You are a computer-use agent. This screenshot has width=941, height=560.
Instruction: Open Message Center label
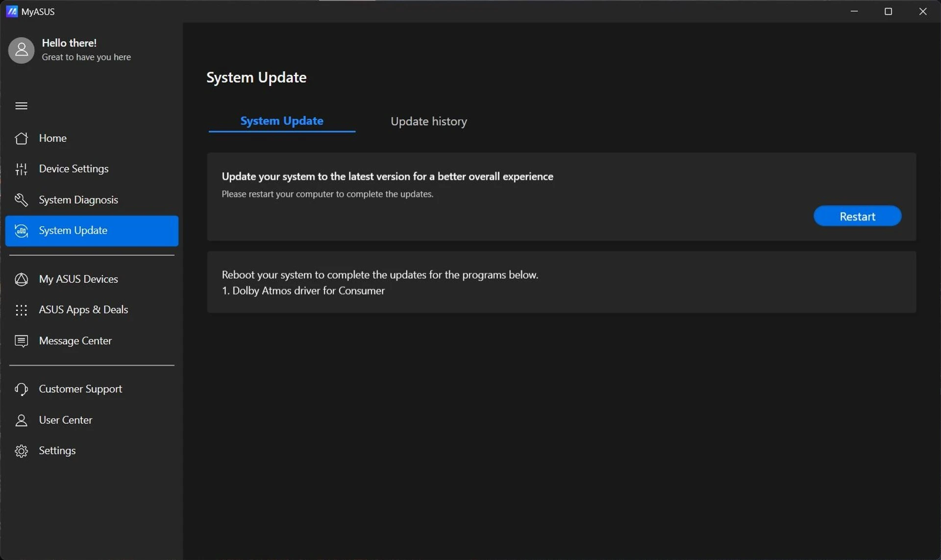pos(75,341)
